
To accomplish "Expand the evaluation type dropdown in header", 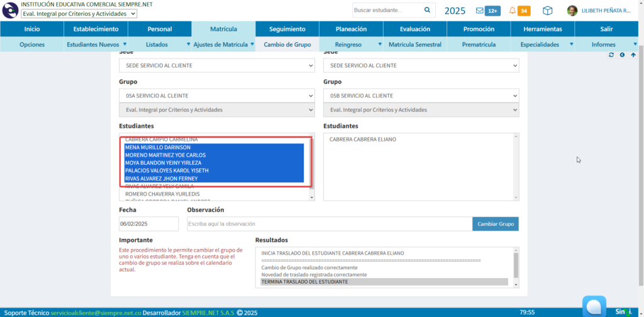I will 79,14.
